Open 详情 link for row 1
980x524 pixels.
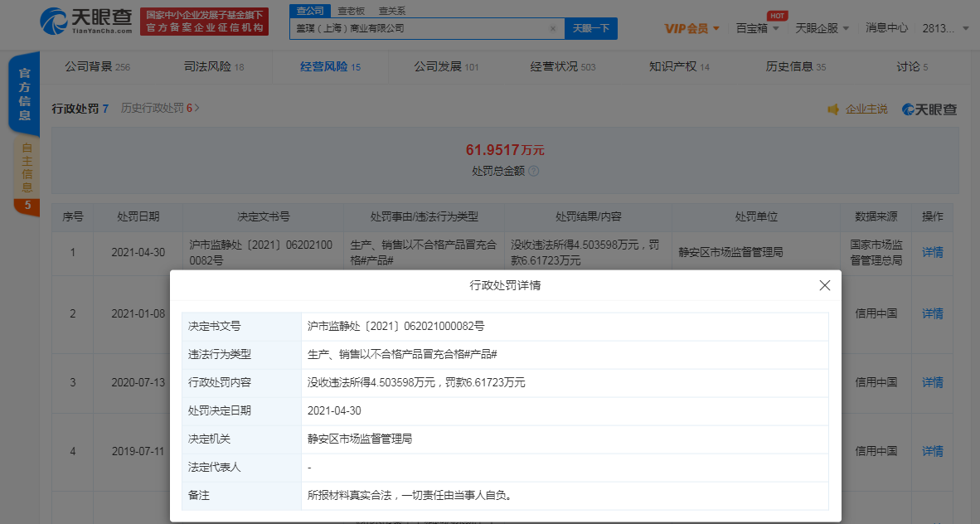tap(932, 252)
